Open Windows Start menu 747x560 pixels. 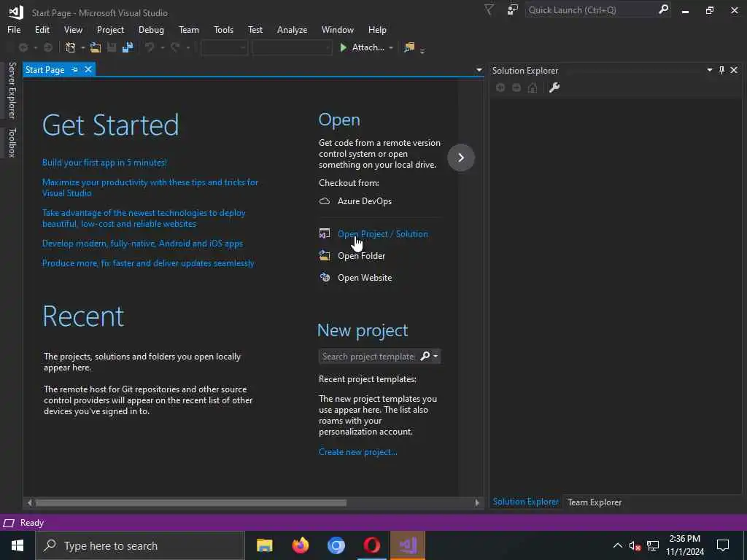[x=18, y=545]
